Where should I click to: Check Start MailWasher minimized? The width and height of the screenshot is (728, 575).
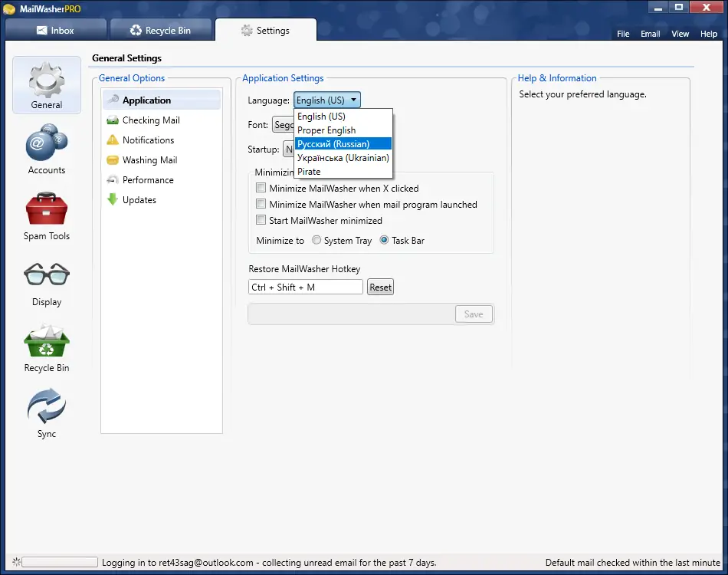click(261, 220)
